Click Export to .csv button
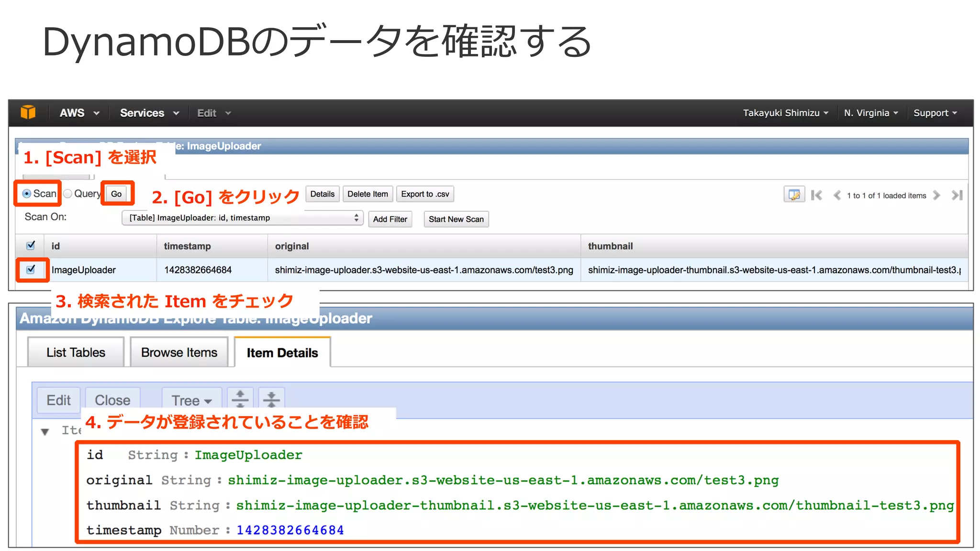Viewport: 980px width, 551px height. pyautogui.click(x=425, y=194)
